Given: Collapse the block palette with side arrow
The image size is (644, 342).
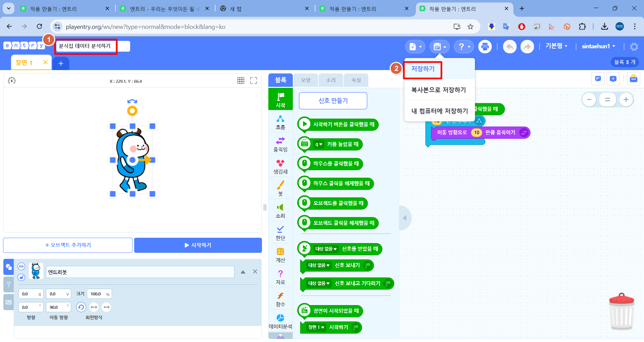Looking at the screenshot, I should point(405,218).
